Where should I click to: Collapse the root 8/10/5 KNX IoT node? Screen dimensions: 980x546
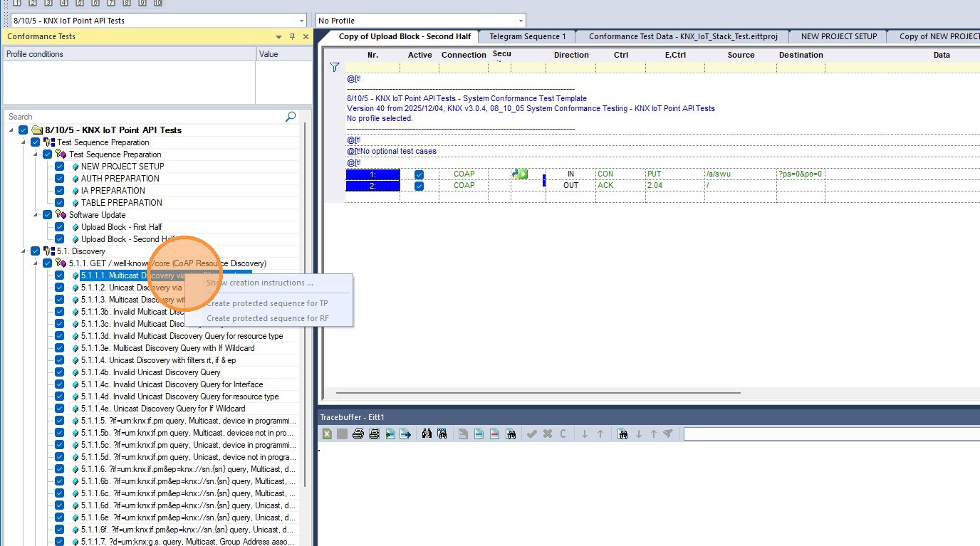(x=12, y=130)
